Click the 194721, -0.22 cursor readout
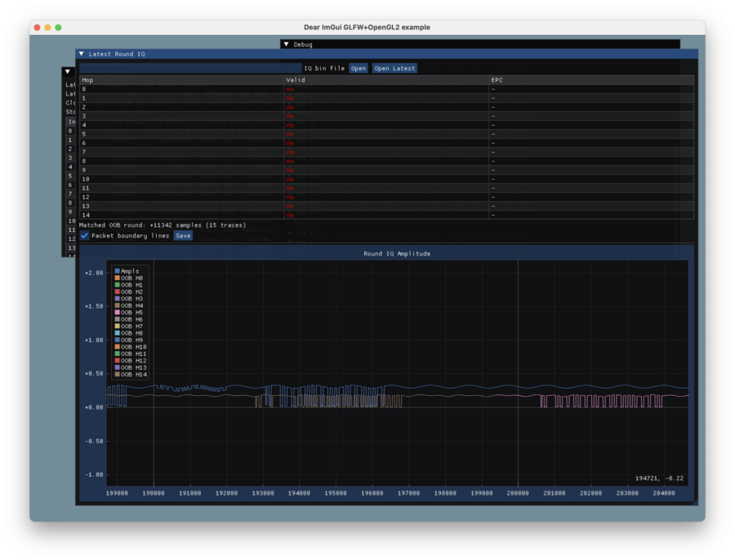Viewport: 735px width, 560px height. pyautogui.click(x=659, y=478)
